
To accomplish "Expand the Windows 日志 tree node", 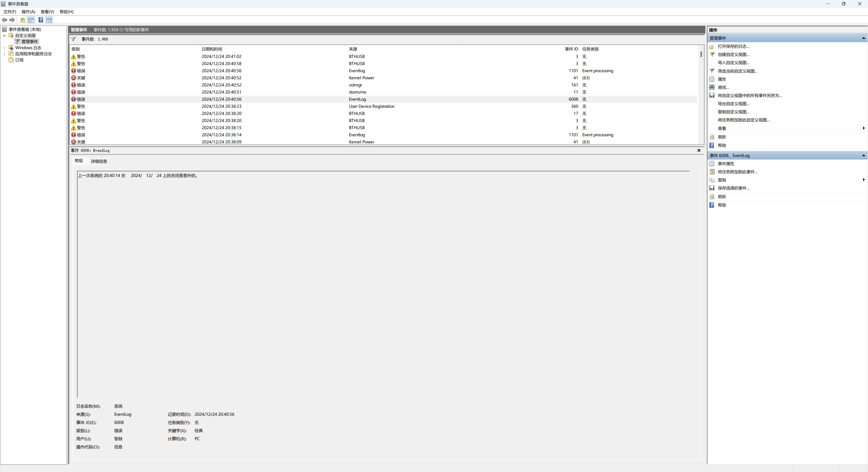I will tap(4, 48).
